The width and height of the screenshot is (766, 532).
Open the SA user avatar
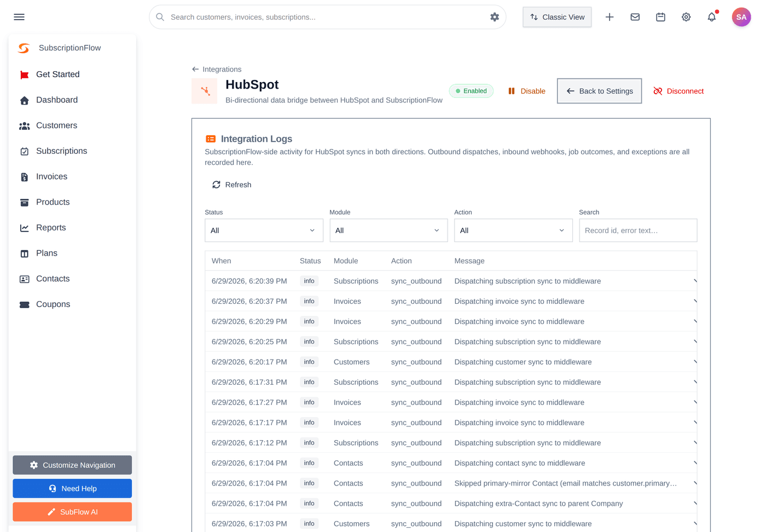pos(741,17)
